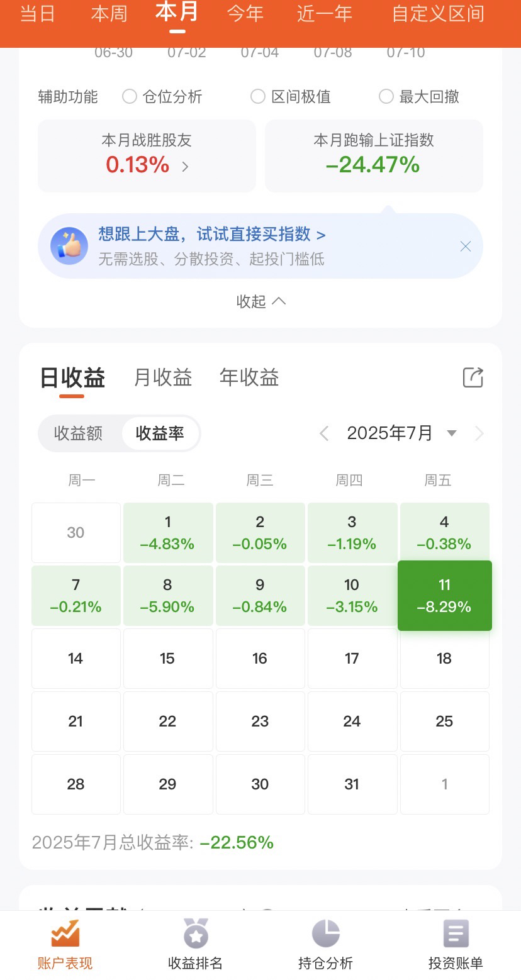
Task: Tap the thumbs-up icon in the tip banner
Action: 69,246
